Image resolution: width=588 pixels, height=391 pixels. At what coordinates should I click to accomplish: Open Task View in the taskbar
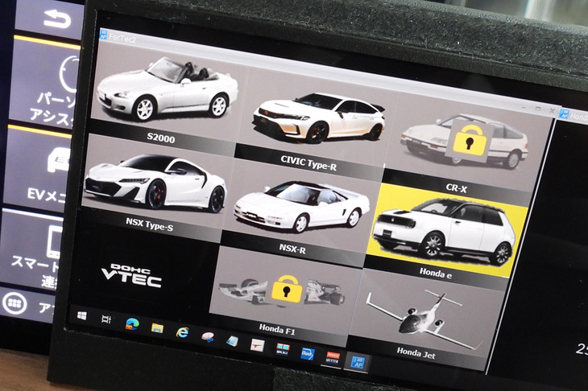tap(106, 319)
